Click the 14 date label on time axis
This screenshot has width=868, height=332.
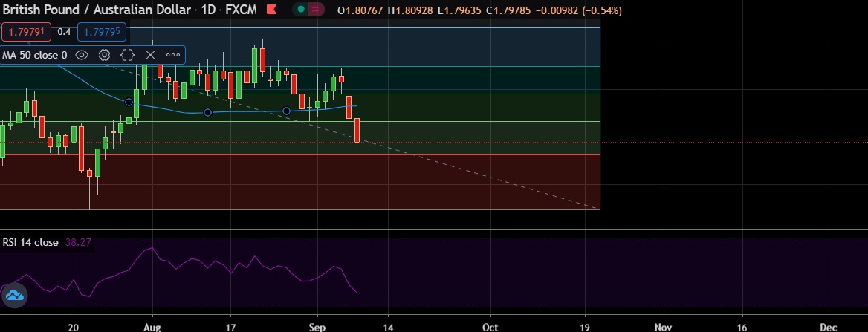(x=388, y=328)
